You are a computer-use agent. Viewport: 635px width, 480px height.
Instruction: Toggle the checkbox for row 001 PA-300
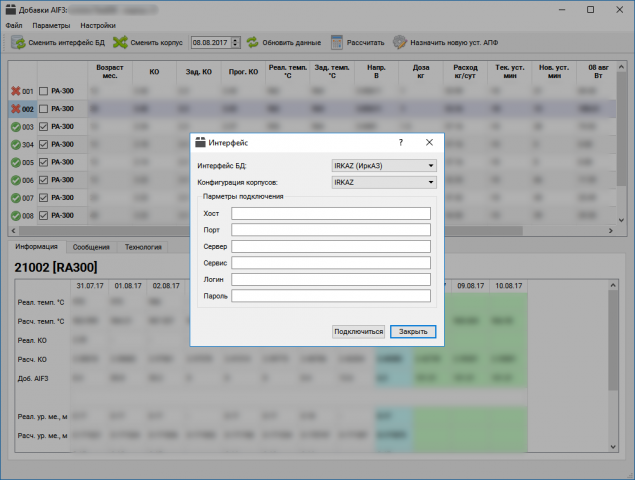pos(43,91)
